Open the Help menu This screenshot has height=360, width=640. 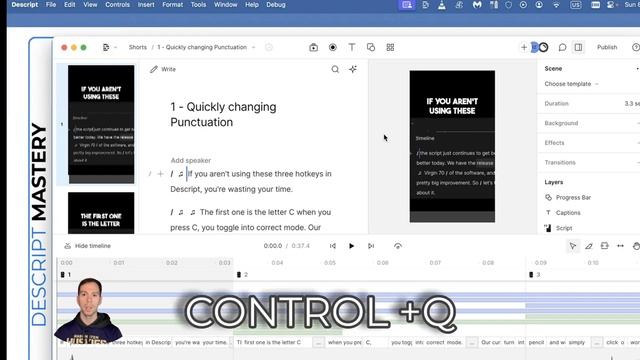click(x=252, y=5)
